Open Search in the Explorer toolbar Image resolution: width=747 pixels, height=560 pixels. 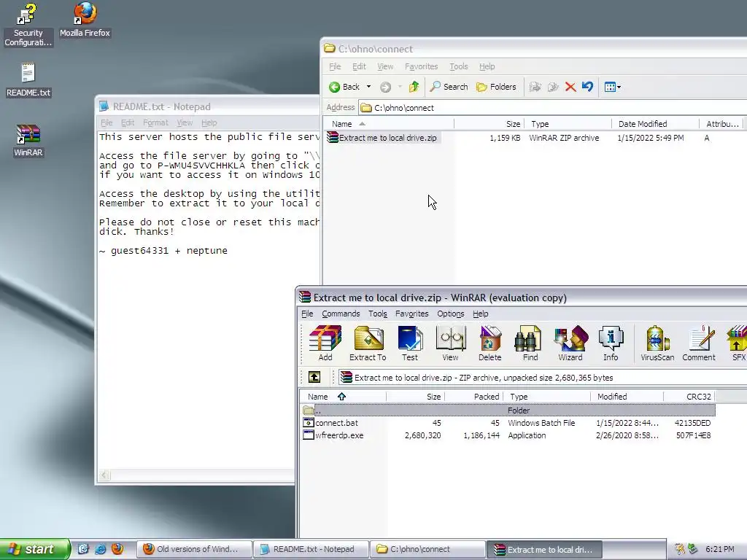pos(449,87)
